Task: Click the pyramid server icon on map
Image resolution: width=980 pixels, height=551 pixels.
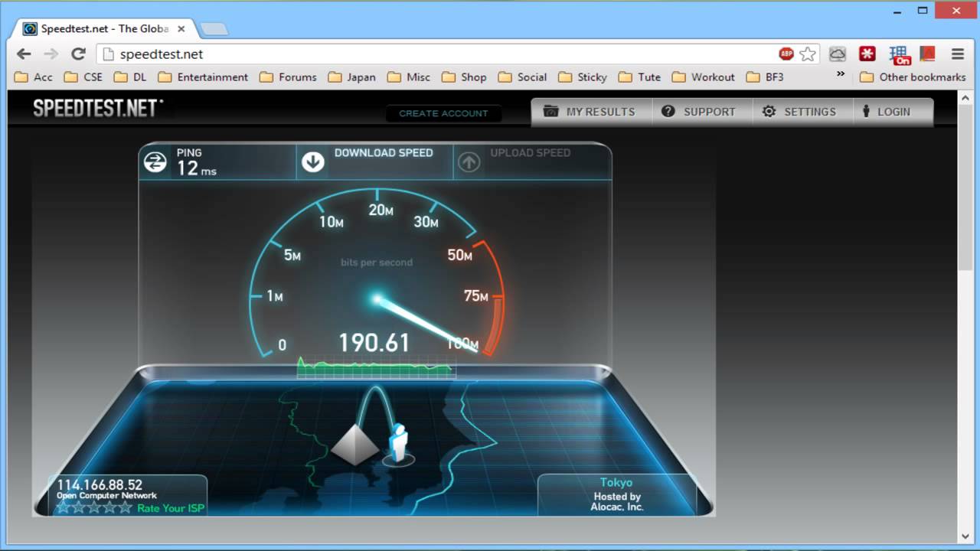Action: pyautogui.click(x=354, y=445)
